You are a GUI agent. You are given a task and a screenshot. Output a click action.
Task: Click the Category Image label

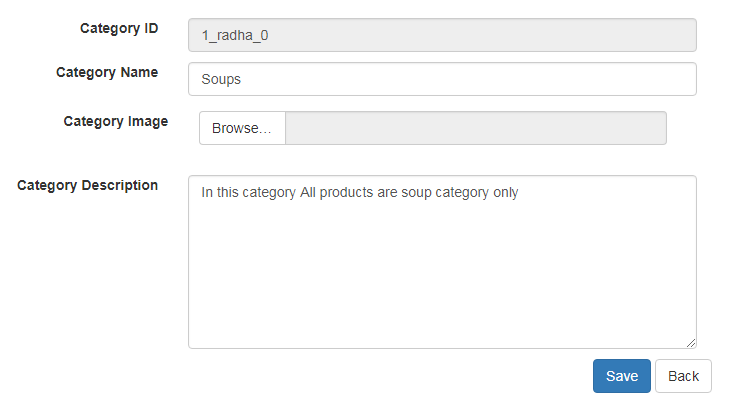115,121
